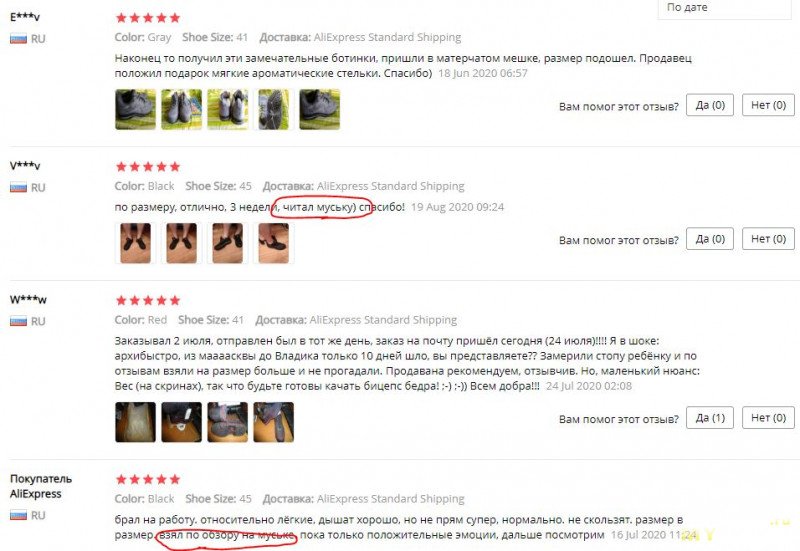The height and width of the screenshot is (551, 800).
Task: Open last red boots photo from W***w
Action: tap(273, 422)
